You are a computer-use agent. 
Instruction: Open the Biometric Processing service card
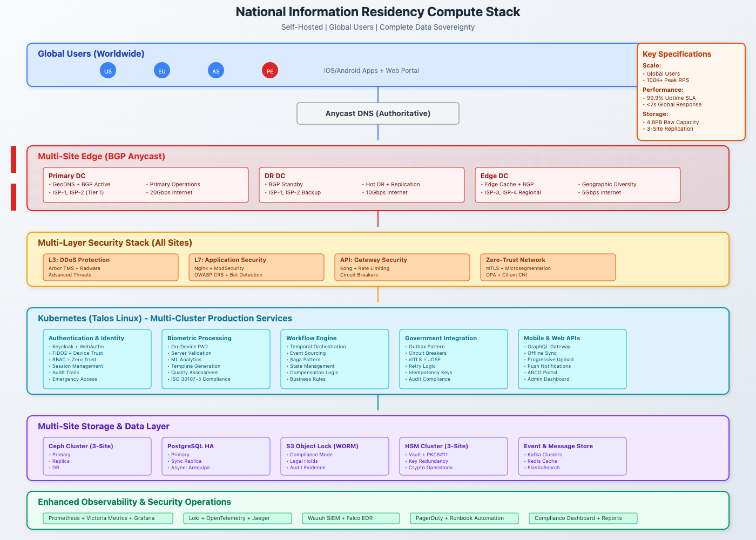pos(215,359)
